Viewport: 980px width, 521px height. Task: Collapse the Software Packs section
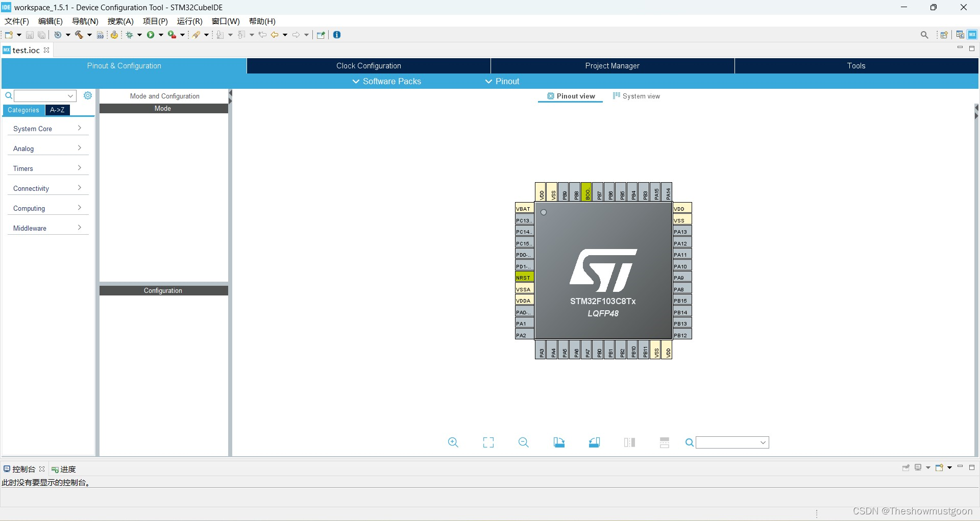pyautogui.click(x=386, y=81)
